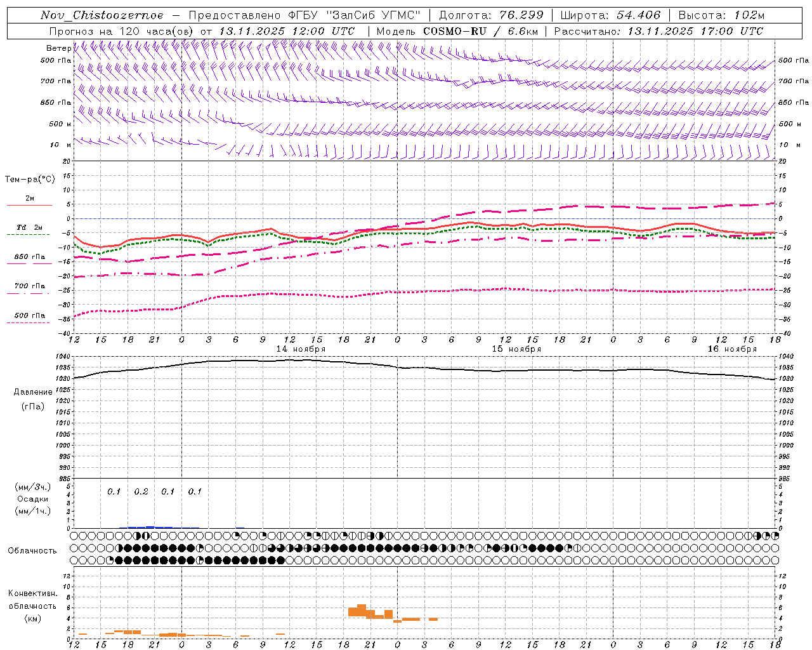Click the legend line sample below '2м'
This screenshot has height=650, width=812.
(29, 206)
